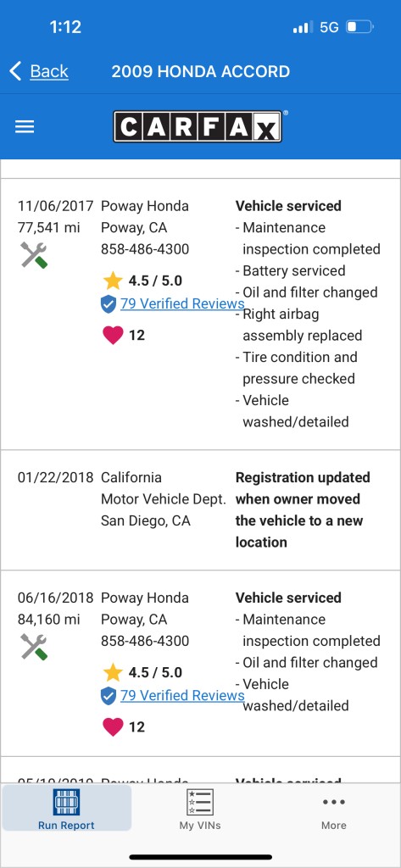Tap phone number 858-486-4300 in 11/06/2017 entry
The image size is (401, 868).
tap(145, 249)
